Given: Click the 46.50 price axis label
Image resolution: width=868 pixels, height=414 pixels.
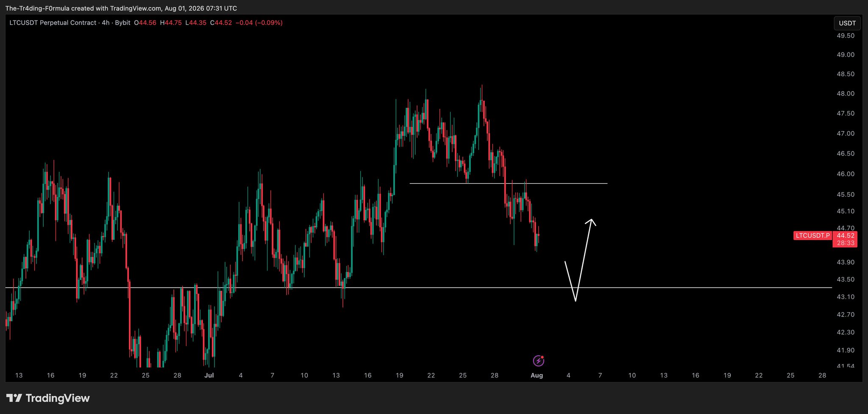Looking at the screenshot, I should pyautogui.click(x=846, y=153).
